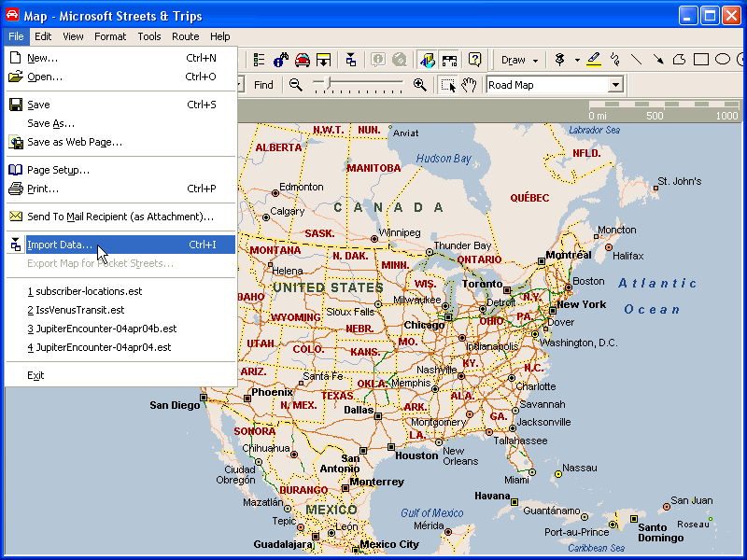
Task: Click the Directions pane toolbar icon
Action: tap(323, 60)
